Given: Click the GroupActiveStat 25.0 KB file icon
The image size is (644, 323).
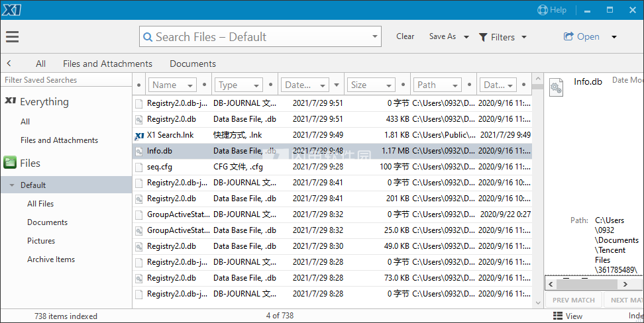Looking at the screenshot, I should 139,230.
